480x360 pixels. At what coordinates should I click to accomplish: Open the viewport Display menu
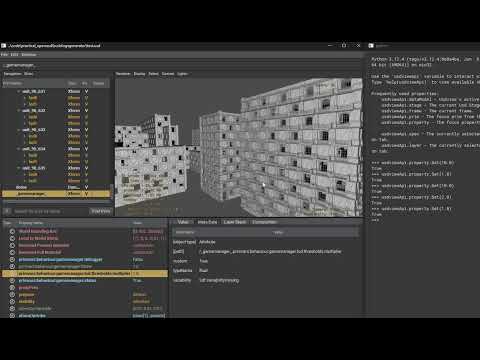pos(139,74)
